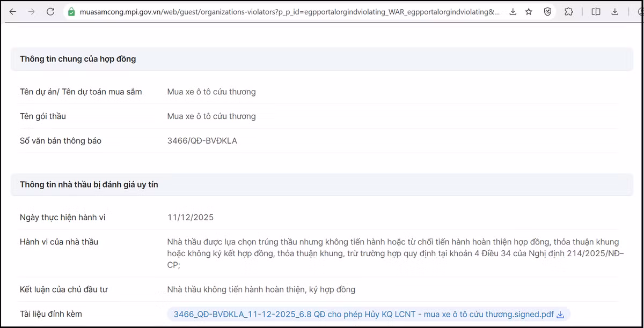View site security lock info
The width and height of the screenshot is (644, 328).
coord(71,12)
